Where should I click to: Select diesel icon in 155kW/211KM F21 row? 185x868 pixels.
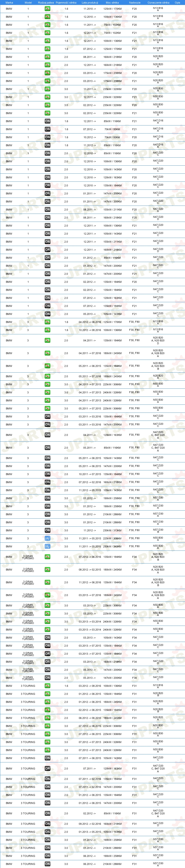pyautogui.click(x=48, y=242)
